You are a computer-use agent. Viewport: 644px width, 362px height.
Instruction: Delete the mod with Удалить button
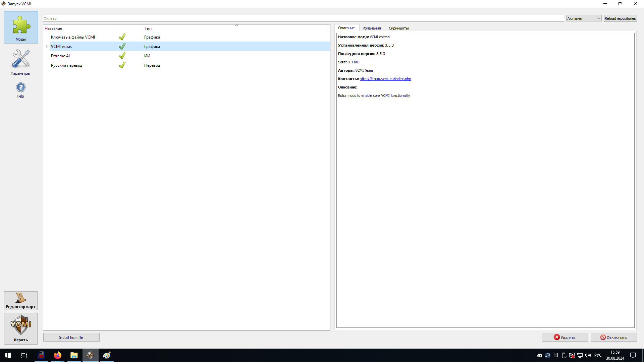565,337
